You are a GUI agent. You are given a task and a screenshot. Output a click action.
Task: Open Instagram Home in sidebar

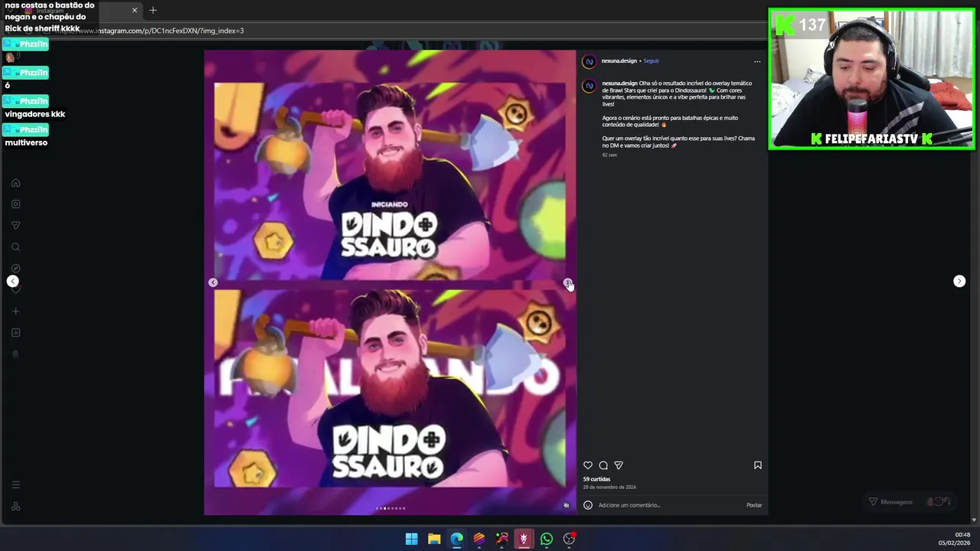15,183
